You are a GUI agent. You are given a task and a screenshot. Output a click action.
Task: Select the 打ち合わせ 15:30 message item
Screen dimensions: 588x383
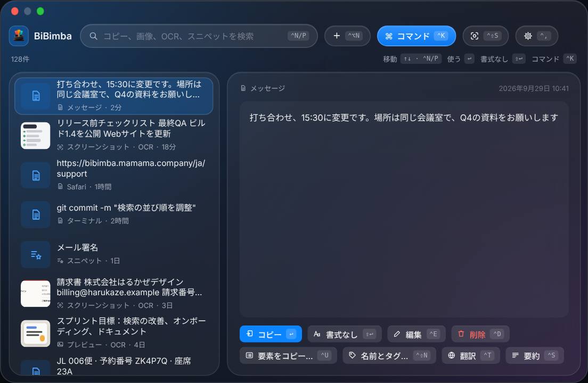click(x=113, y=96)
